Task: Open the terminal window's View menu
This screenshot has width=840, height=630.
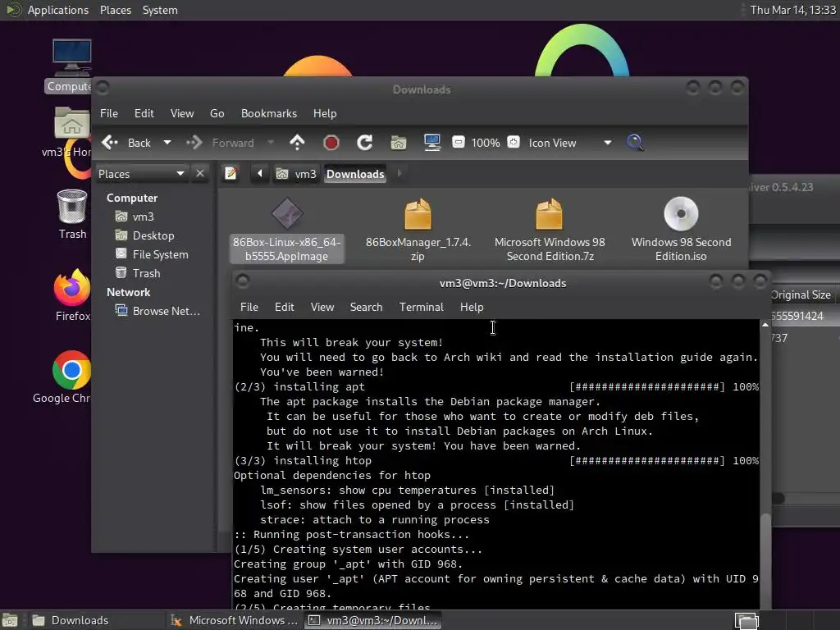Action: [x=322, y=307]
